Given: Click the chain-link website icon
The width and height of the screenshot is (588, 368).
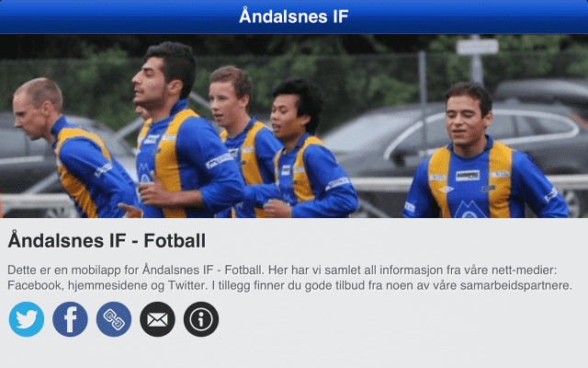Looking at the screenshot, I should [114, 319].
